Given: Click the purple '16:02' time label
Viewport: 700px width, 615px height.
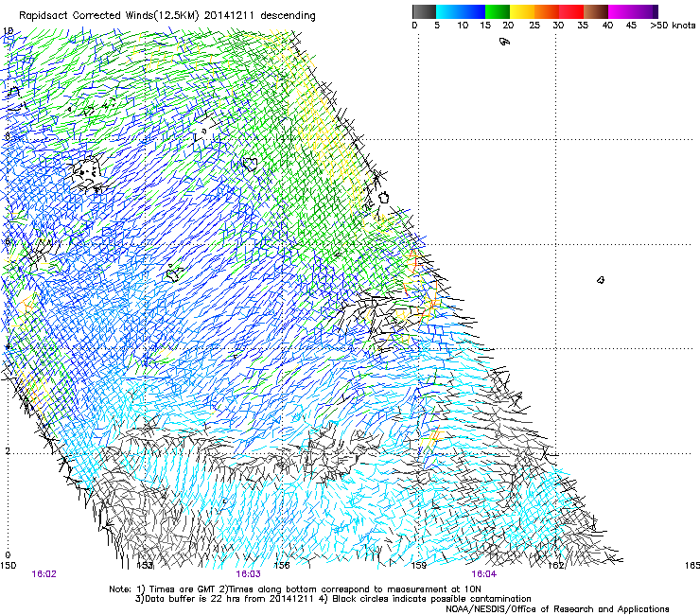Looking at the screenshot, I should click(x=44, y=574).
